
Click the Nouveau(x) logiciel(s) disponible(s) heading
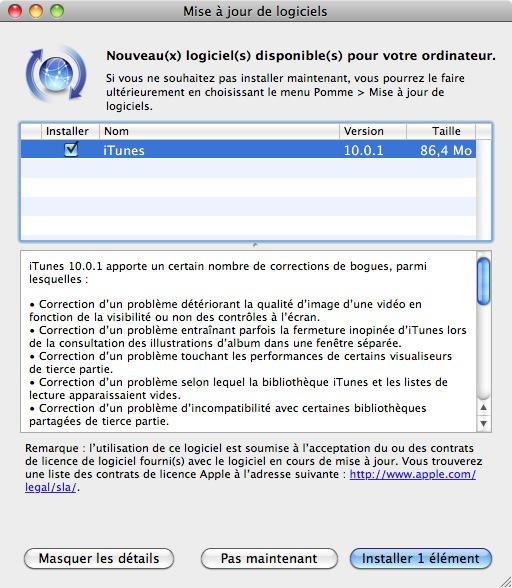[x=301, y=56]
